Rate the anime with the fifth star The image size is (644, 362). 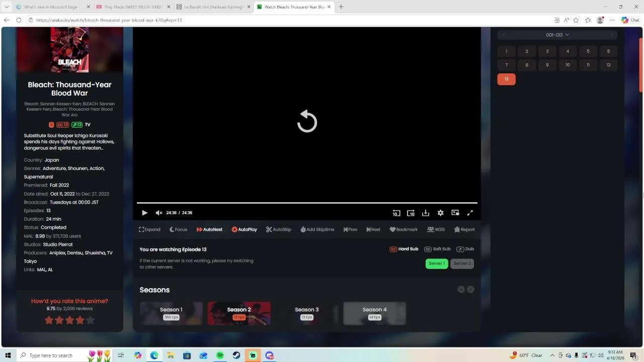(x=90, y=320)
